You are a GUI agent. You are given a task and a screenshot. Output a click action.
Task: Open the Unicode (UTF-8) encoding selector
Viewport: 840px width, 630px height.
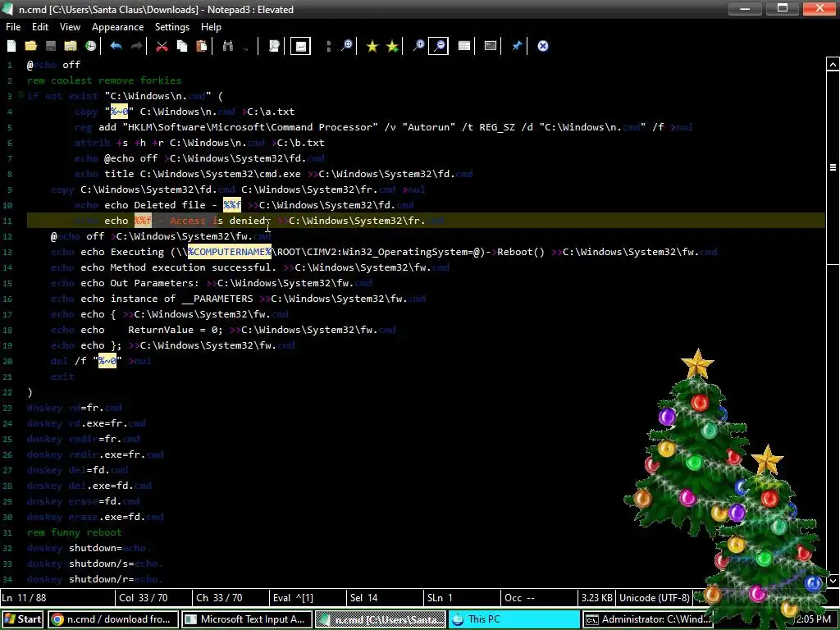654,597
